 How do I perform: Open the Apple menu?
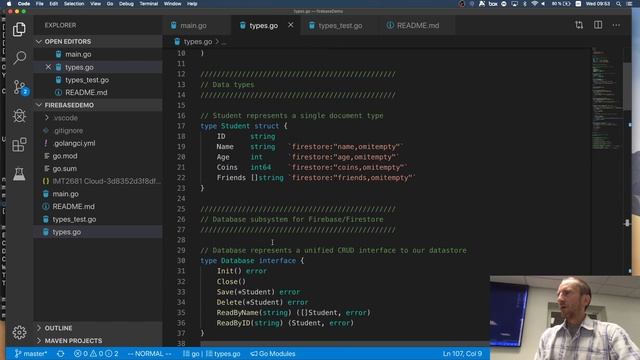tap(9, 4)
